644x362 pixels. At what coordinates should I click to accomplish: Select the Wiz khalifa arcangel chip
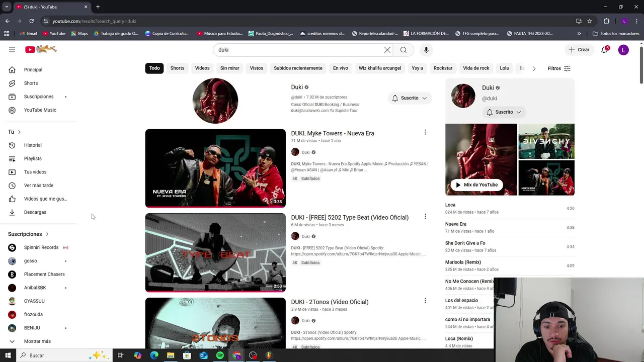[380, 68]
